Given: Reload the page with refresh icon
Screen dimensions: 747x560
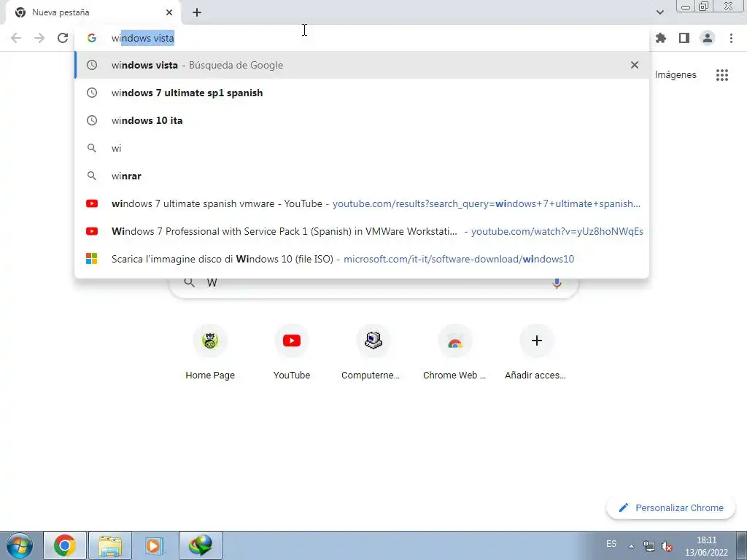Looking at the screenshot, I should pos(63,38).
